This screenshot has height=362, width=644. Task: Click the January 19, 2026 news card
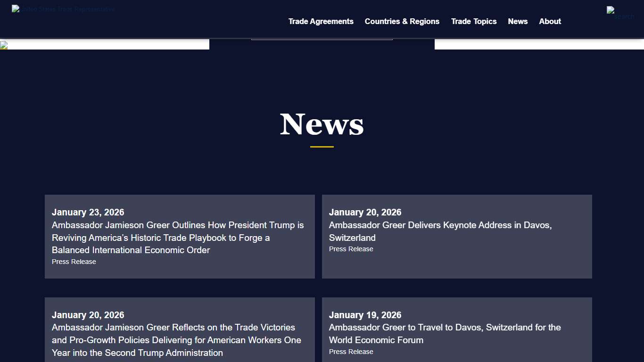coord(457,330)
